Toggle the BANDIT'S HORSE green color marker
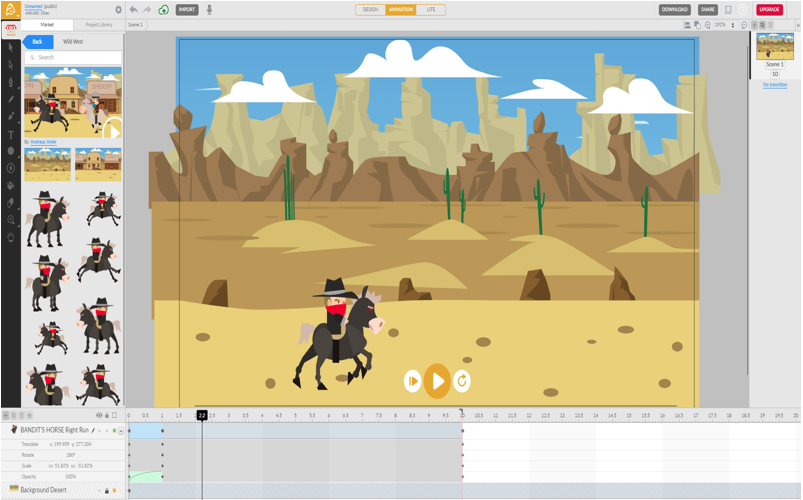Image resolution: width=803 pixels, height=500 pixels. click(114, 431)
